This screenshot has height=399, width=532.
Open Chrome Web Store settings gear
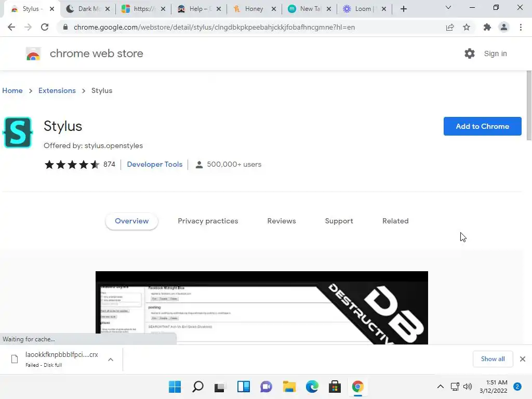470,54
